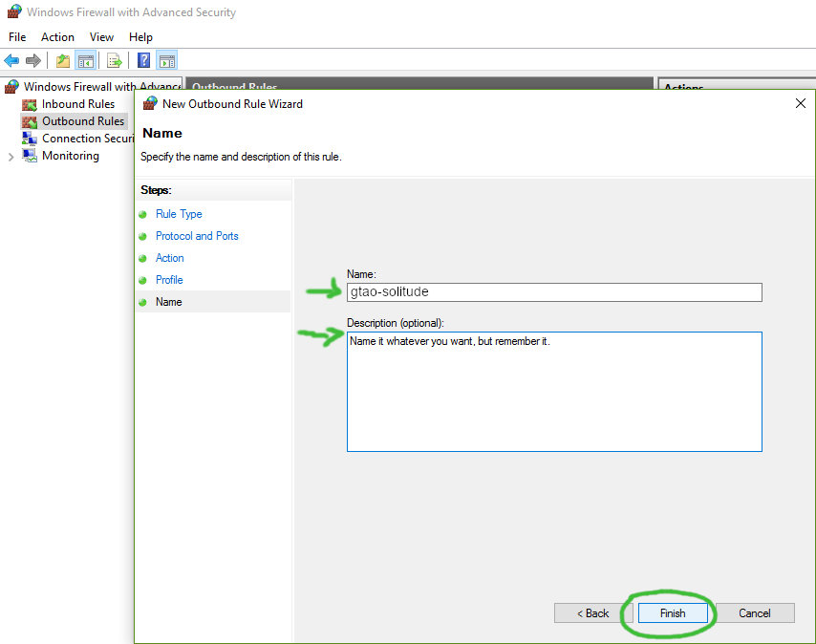
Task: Open the Help menu
Action: click(x=141, y=37)
